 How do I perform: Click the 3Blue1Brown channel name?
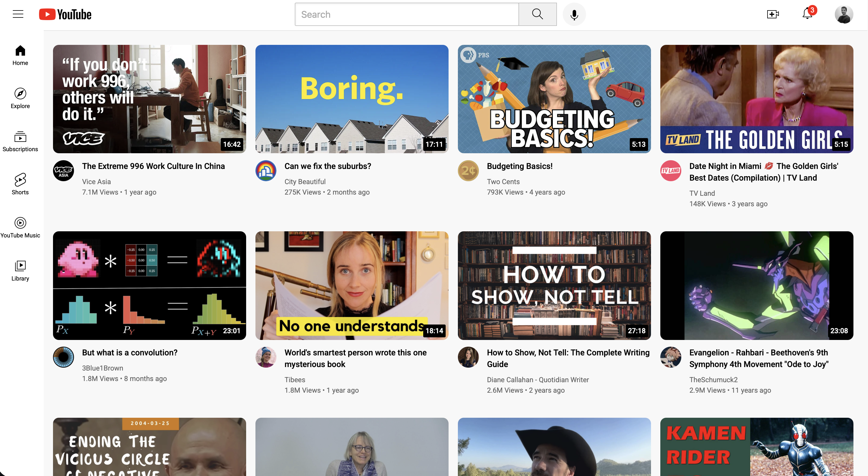[103, 368]
